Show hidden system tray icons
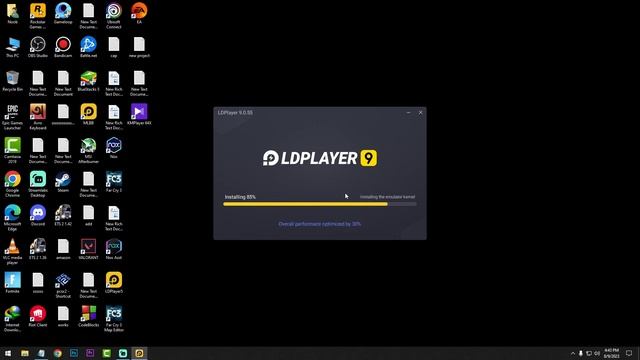The height and width of the screenshot is (360, 640). pos(573,353)
